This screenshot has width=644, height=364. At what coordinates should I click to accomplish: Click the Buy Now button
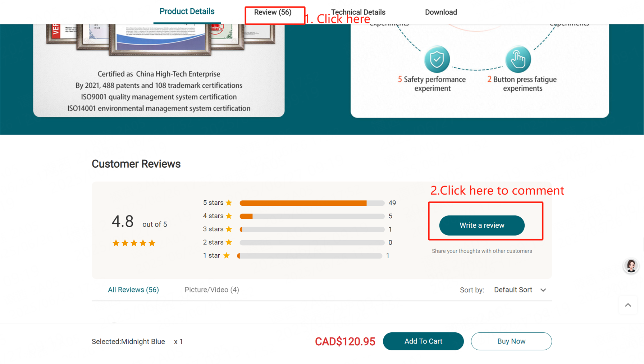(x=511, y=341)
